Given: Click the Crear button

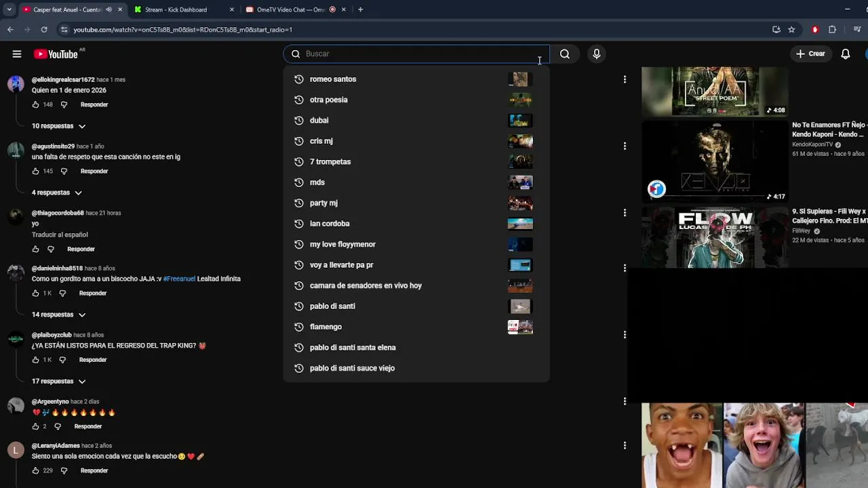Looking at the screenshot, I should [x=810, y=54].
